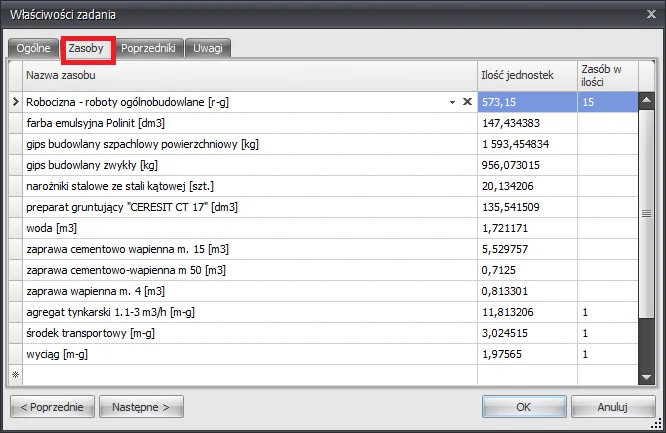This screenshot has width=666, height=433.
Task: Select the farba emulsyjna Polinit row
Action: (240, 123)
